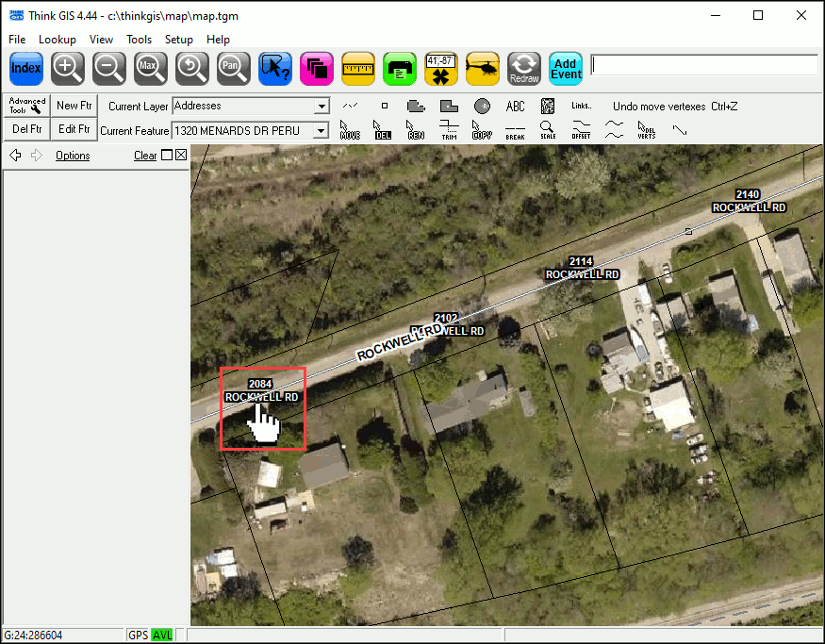The image size is (825, 644).
Task: Click the blue Index button
Action: [x=26, y=68]
